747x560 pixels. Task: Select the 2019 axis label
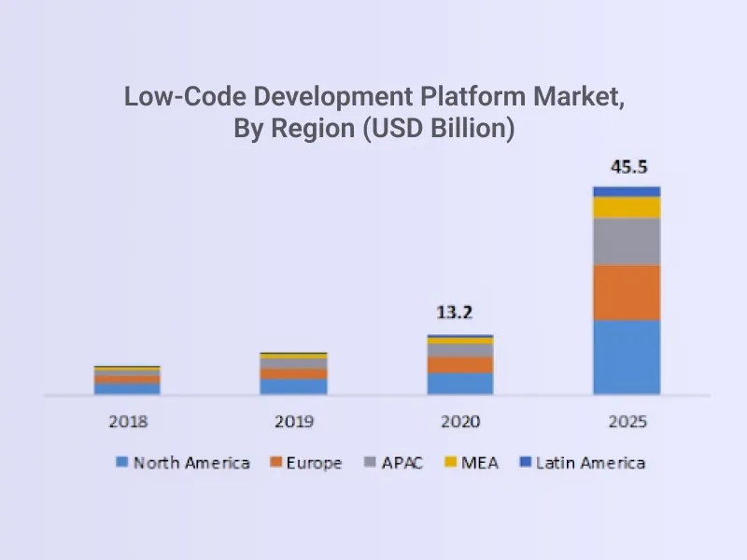click(x=293, y=422)
